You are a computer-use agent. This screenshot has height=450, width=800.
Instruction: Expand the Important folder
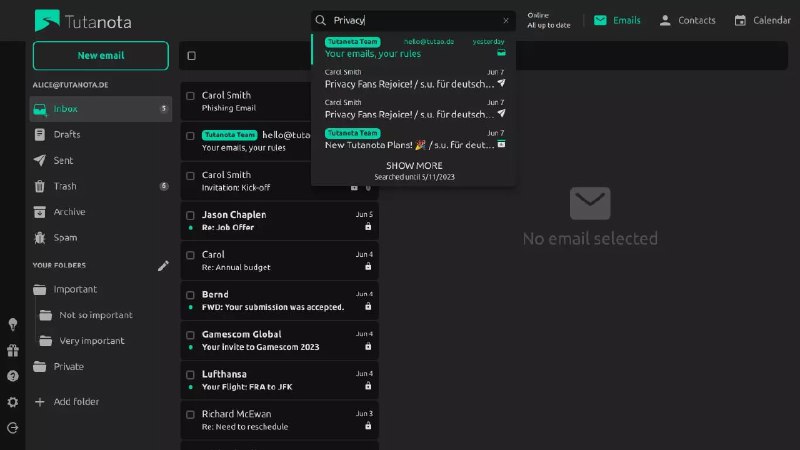pos(76,289)
